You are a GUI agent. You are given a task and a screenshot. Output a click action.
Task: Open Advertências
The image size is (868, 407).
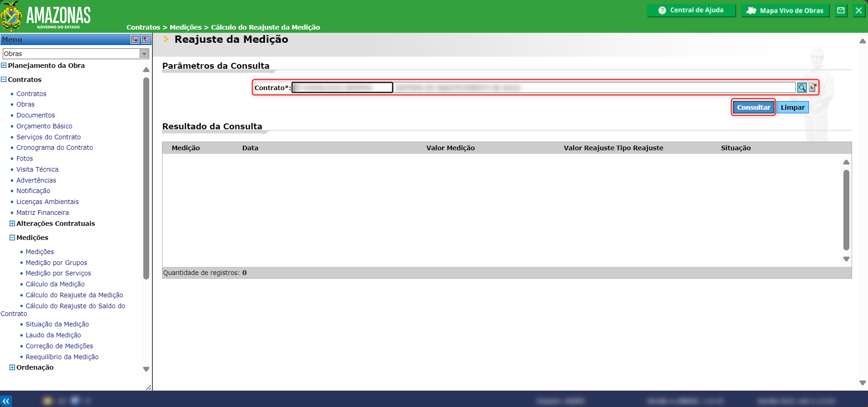coord(36,180)
